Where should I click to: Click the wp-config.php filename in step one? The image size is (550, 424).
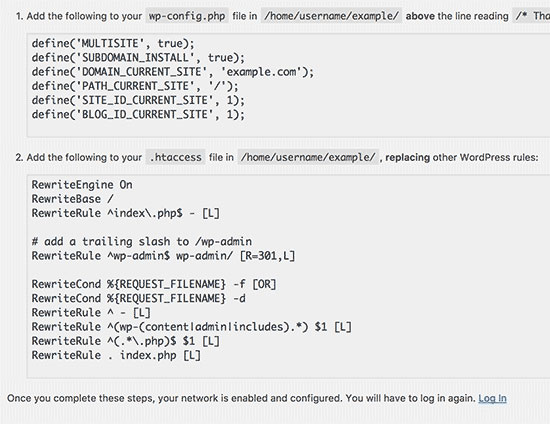pyautogui.click(x=187, y=16)
